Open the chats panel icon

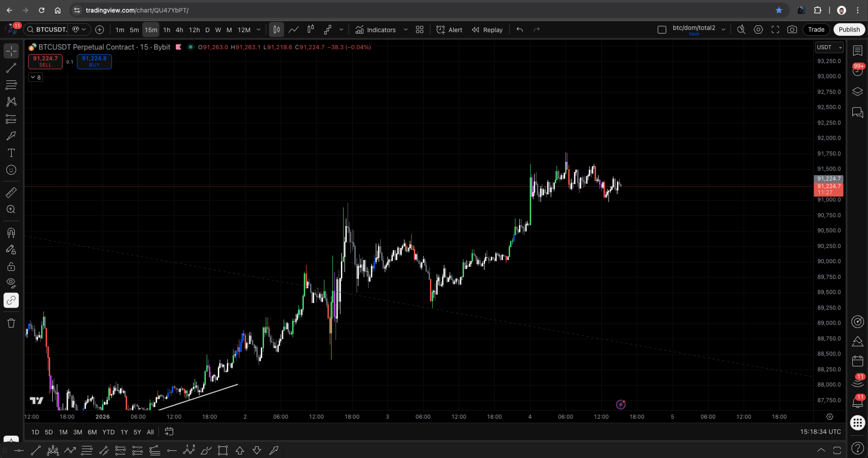858,112
